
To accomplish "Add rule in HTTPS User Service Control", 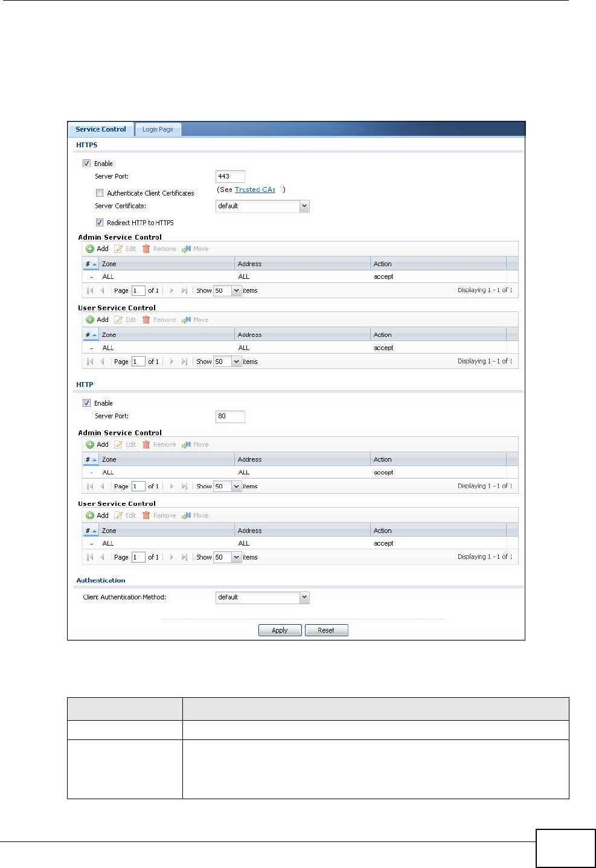I will click(x=97, y=320).
